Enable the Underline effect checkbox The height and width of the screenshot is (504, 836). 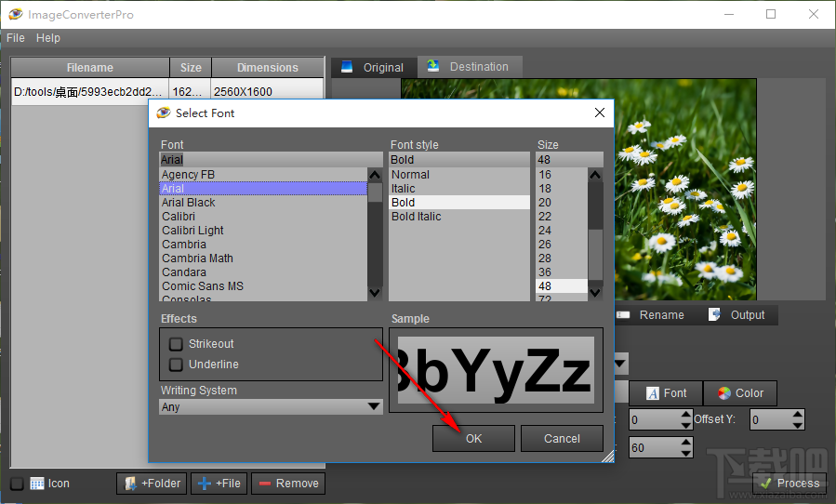pos(176,365)
